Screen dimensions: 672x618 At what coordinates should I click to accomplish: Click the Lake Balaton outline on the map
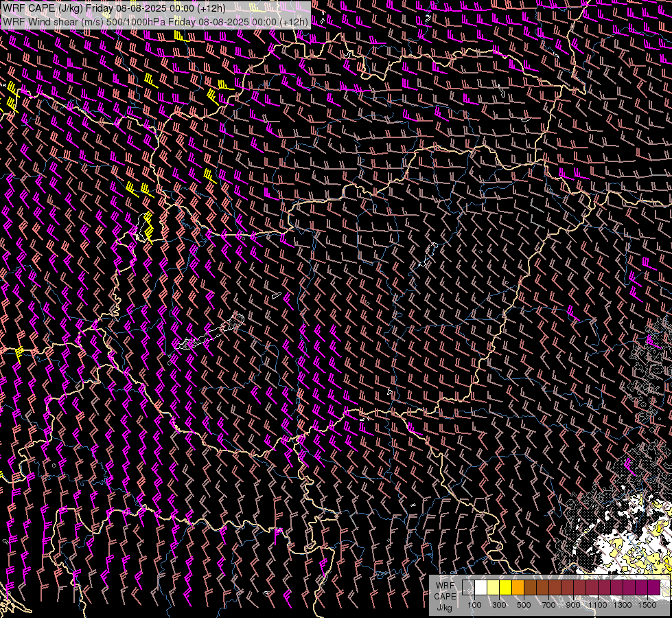pos(210,332)
